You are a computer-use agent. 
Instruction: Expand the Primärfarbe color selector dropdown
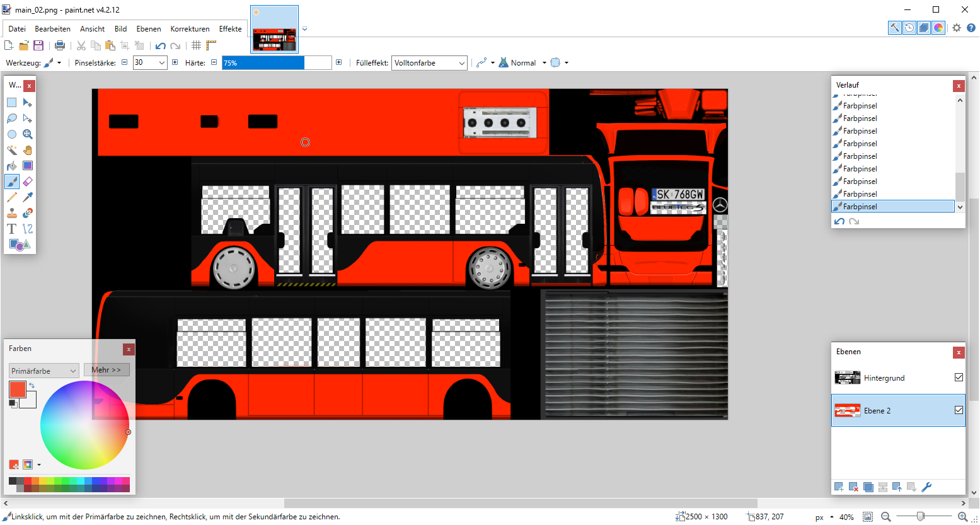point(73,371)
